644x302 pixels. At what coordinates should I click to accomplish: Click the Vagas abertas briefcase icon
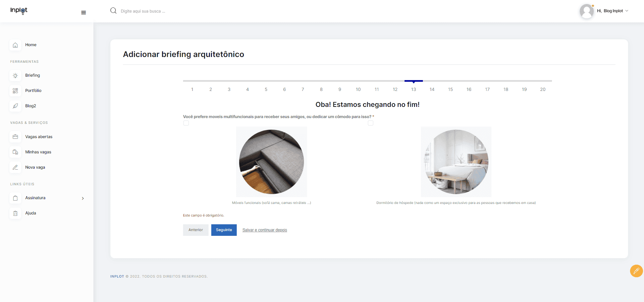coord(15,137)
